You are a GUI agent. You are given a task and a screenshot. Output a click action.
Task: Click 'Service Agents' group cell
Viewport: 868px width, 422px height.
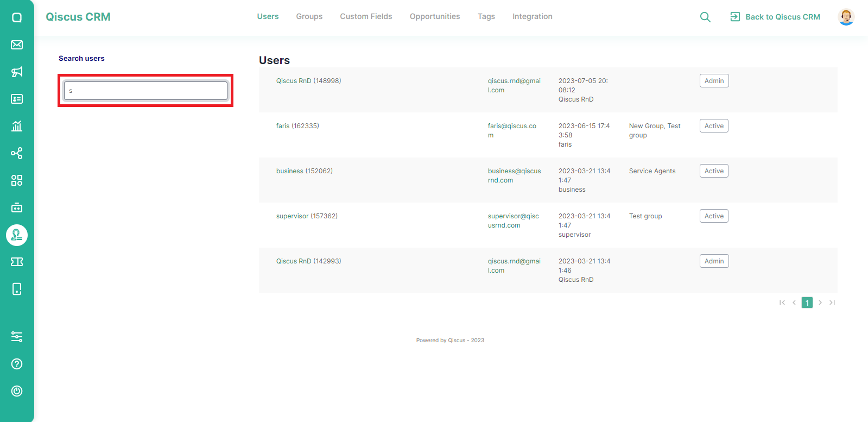click(x=652, y=171)
